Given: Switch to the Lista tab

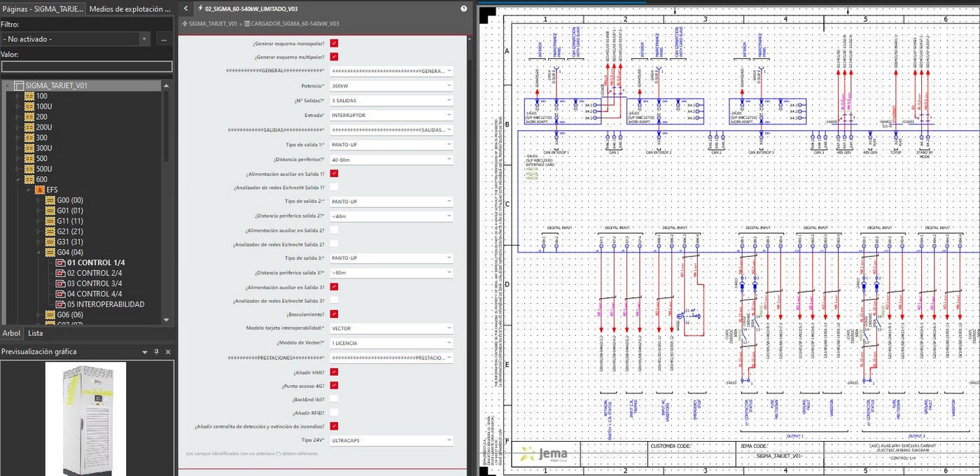Looking at the screenshot, I should (35, 333).
